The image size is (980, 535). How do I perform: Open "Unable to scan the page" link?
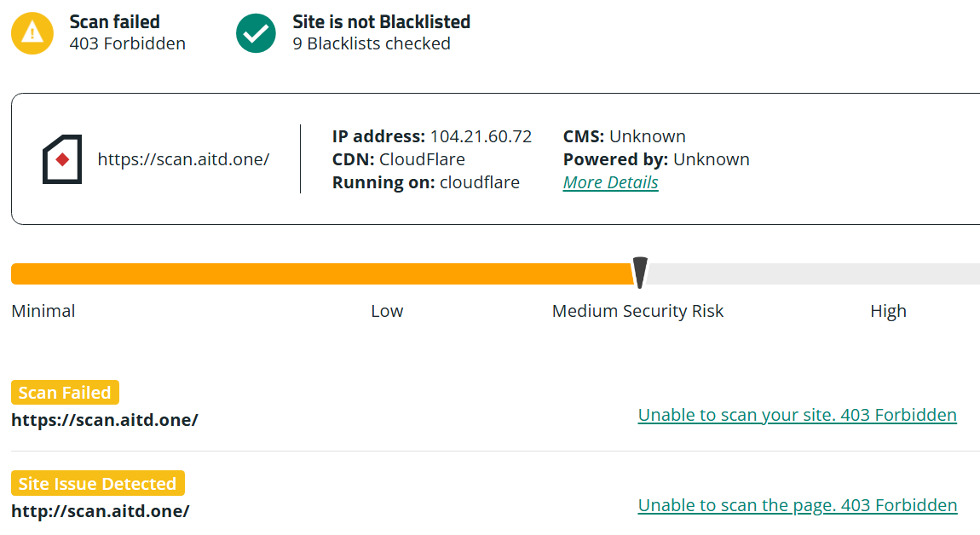pyautogui.click(x=797, y=505)
